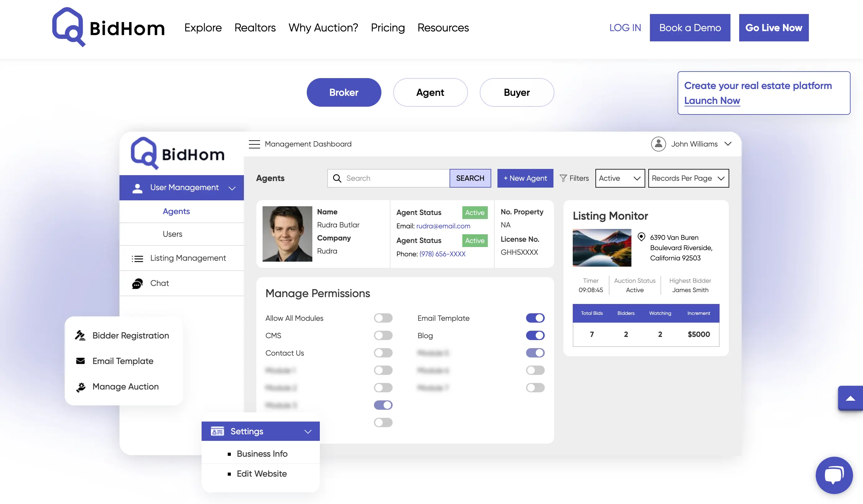Select the Bidder Registration gavel icon
This screenshot has width=863, height=504.
tap(80, 336)
